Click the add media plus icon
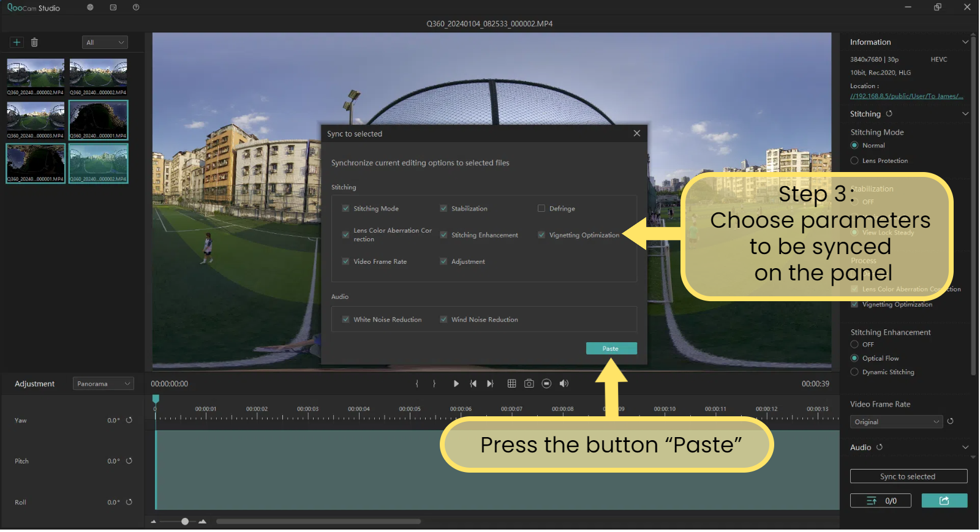Screen dimensions: 980x532 pos(17,42)
